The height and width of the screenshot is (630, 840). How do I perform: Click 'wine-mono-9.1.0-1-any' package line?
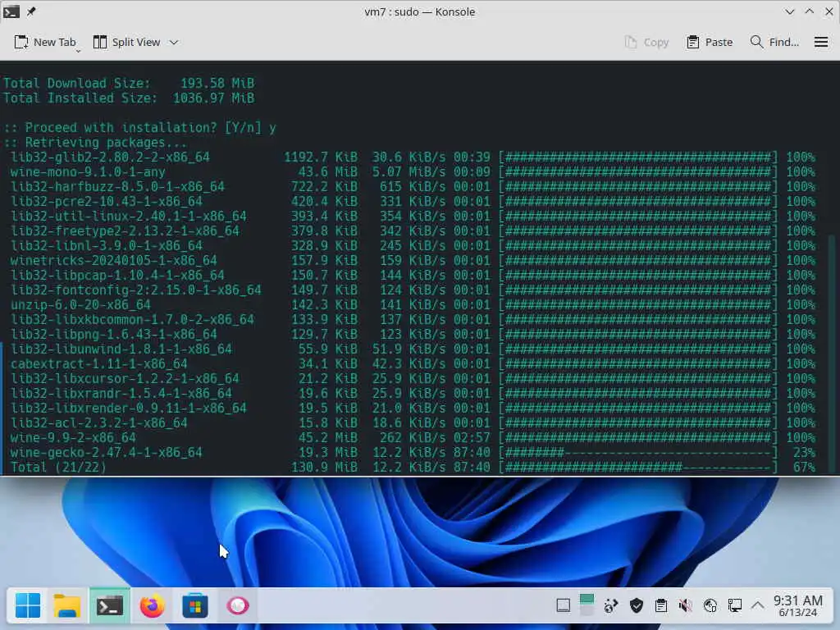tap(88, 172)
